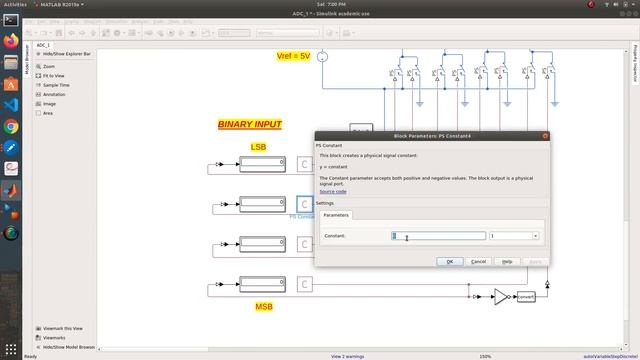Select the highlighted second PS Constant block
This screenshot has height=360, width=640.
coord(304,204)
